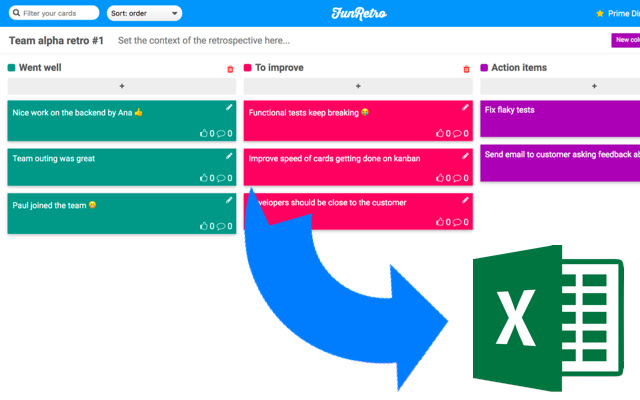
Task: Click the FunRetro logo
Action: (x=359, y=13)
